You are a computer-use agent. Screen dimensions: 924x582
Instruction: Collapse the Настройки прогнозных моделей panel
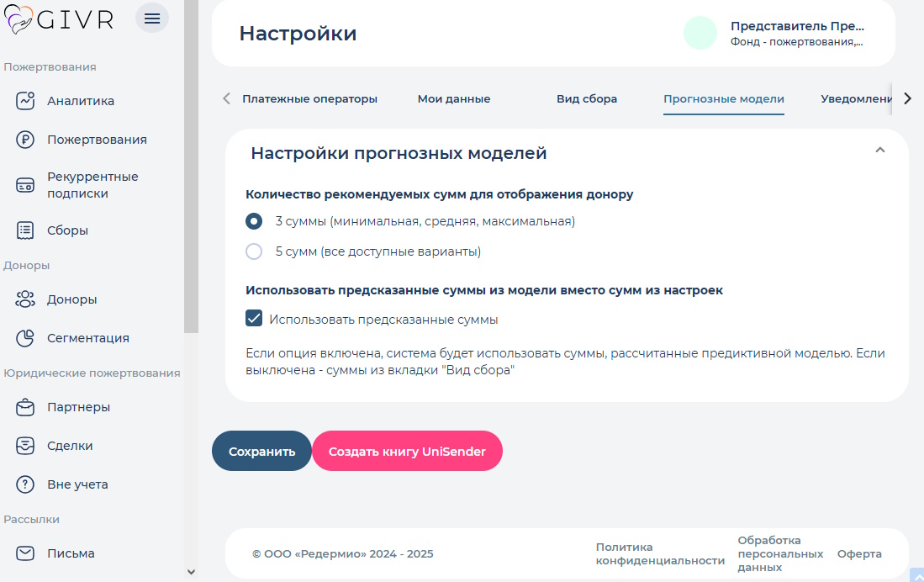[880, 150]
